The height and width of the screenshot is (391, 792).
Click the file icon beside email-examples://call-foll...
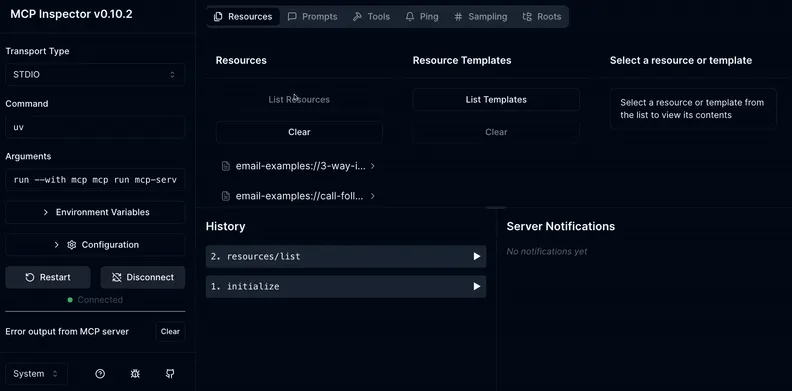coord(226,196)
